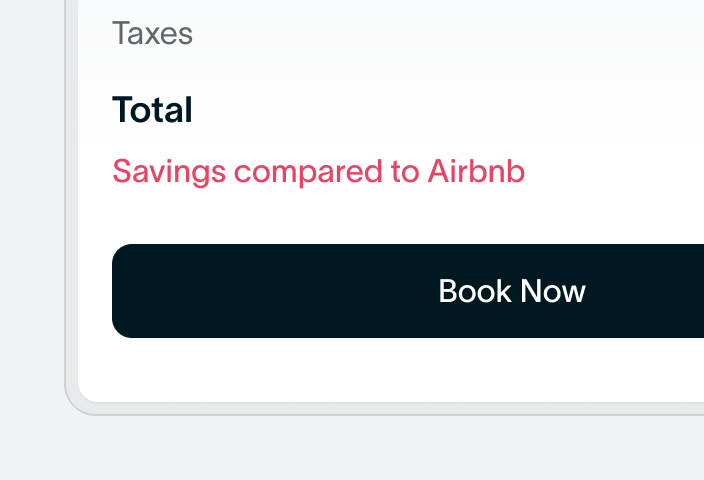Click the word Now on dark button
Screen dimensions: 704x480
tap(552, 291)
